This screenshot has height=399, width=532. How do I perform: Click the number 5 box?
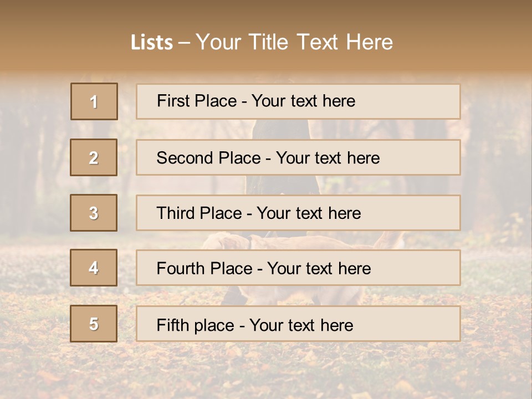94,324
